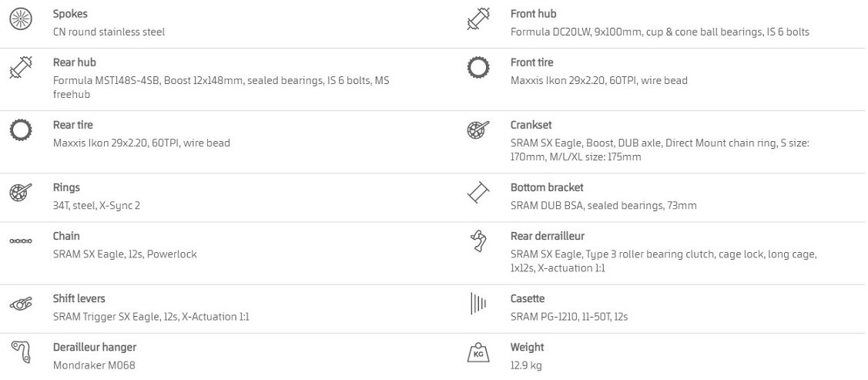Click the crankset icon
This screenshot has width=868, height=380.
point(478,130)
